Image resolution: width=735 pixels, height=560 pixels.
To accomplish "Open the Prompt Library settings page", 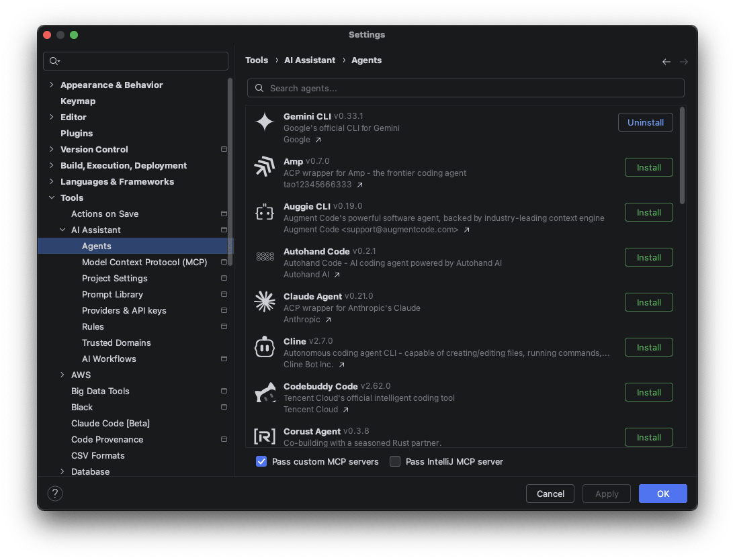I will pos(112,295).
